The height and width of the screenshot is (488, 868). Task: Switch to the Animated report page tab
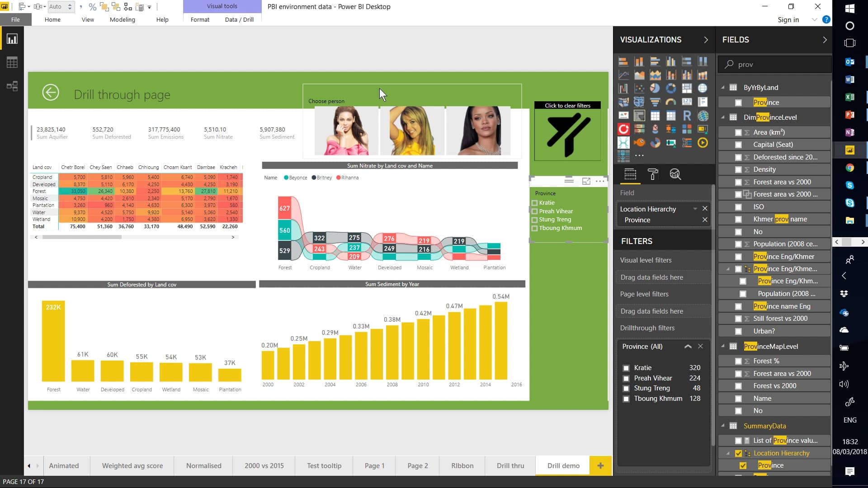point(64,465)
